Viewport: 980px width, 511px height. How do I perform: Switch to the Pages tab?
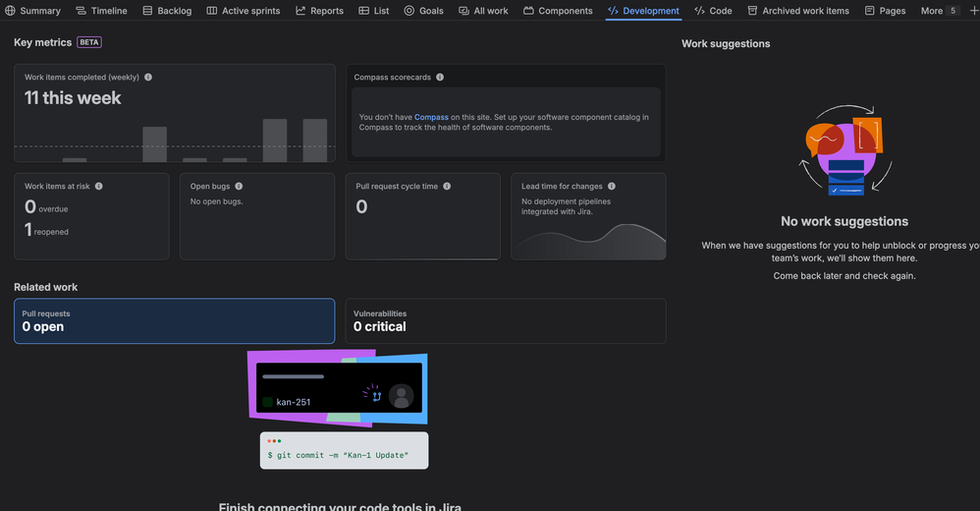click(885, 11)
